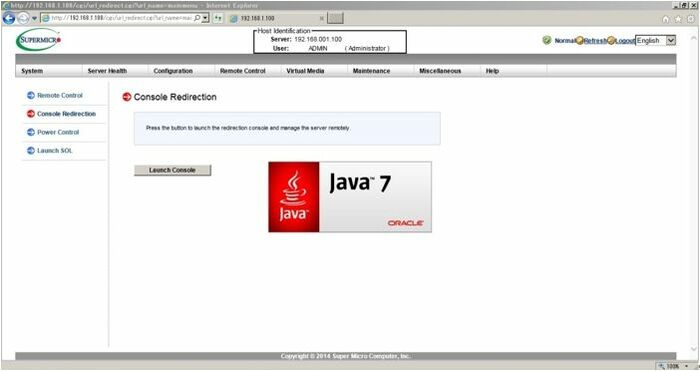700x371 pixels.
Task: Click the Remote Control sidebar arrow icon
Action: click(x=31, y=95)
